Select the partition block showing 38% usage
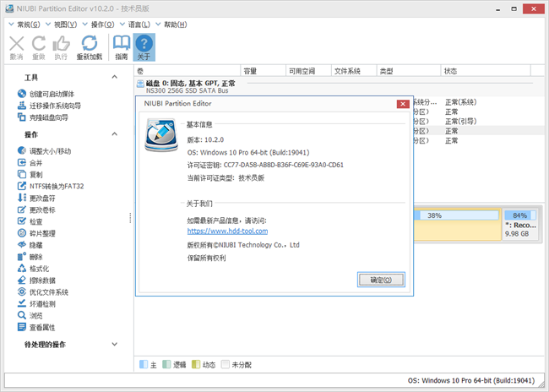The height and width of the screenshot is (392, 549). (x=457, y=225)
